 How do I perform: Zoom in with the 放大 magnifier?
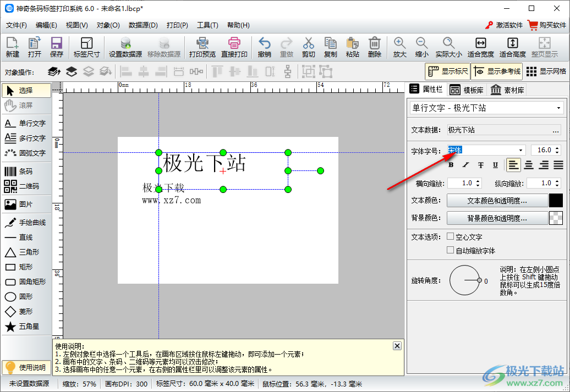click(x=399, y=47)
